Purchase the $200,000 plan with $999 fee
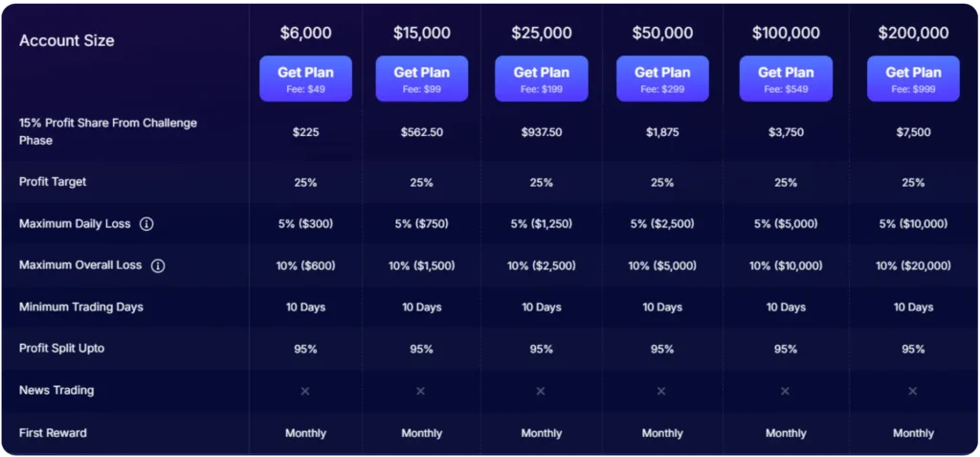 (913, 79)
